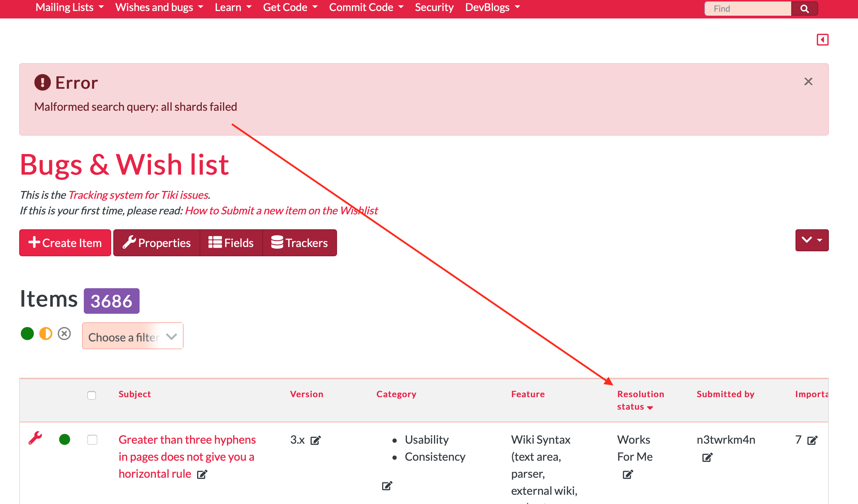Sort by Feature column
Screen dimensions: 858x504
coord(528,394)
